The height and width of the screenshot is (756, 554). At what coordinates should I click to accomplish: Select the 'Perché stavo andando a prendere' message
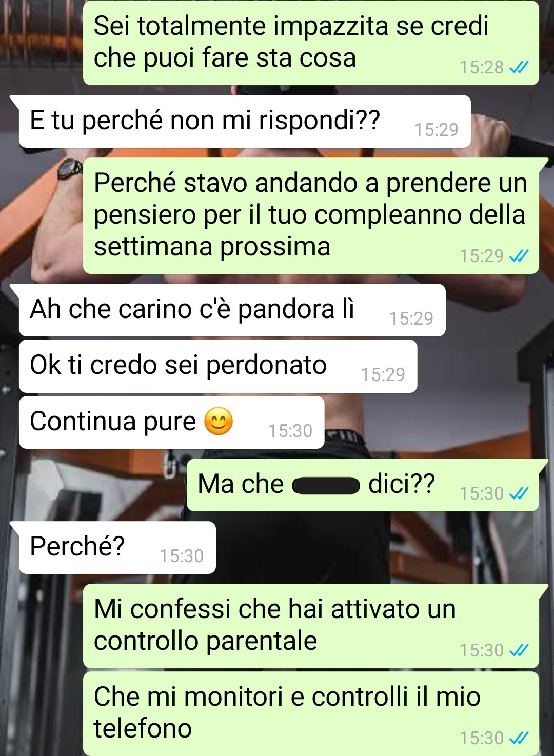coord(312,215)
